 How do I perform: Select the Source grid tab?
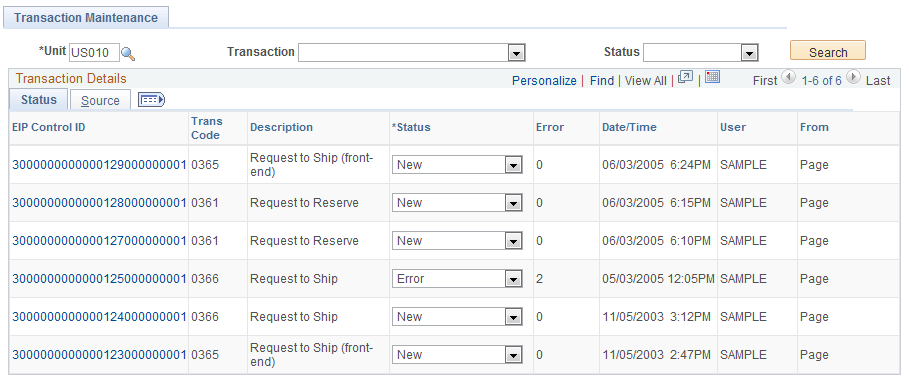[100, 100]
